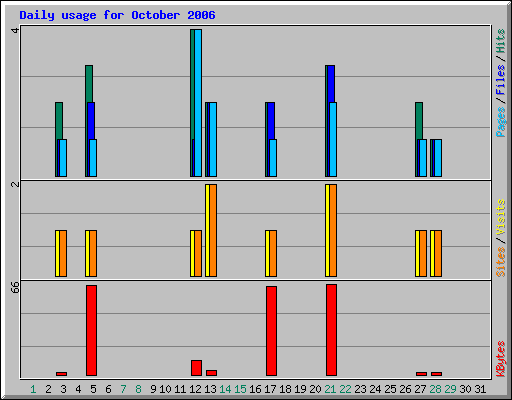The width and height of the screenshot is (512, 400).
Task: Click the day '31' x-axis label
Action: coord(480,389)
